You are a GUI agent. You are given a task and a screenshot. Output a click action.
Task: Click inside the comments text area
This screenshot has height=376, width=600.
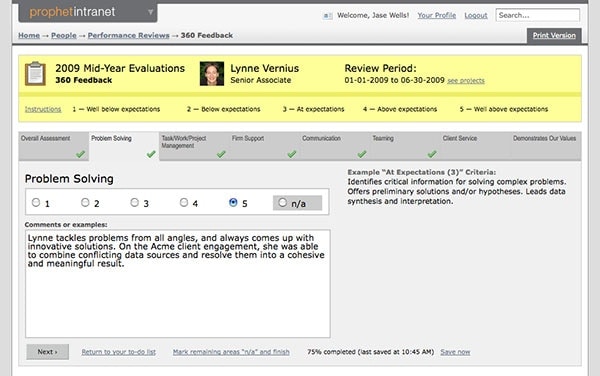pos(178,283)
